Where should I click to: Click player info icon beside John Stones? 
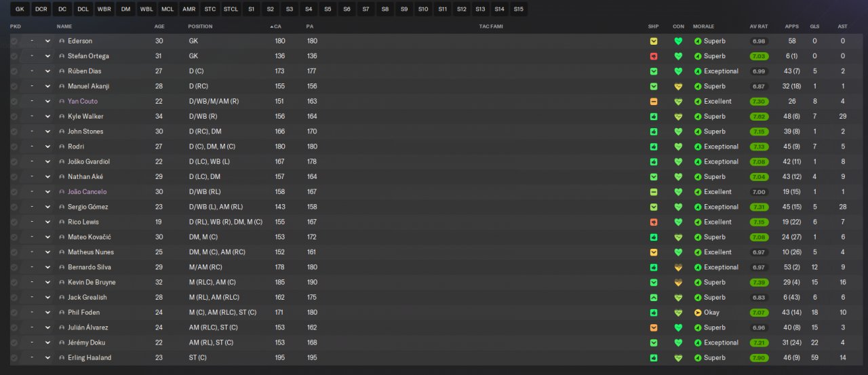point(62,132)
